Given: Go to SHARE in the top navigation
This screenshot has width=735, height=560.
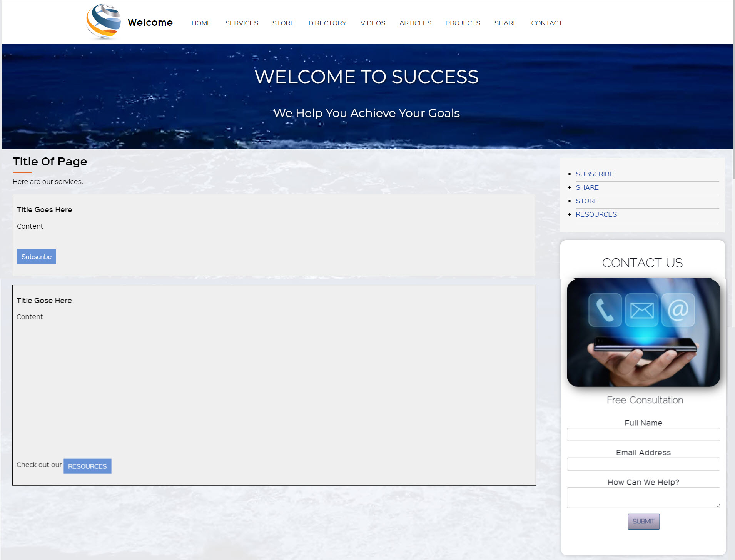Looking at the screenshot, I should [506, 23].
